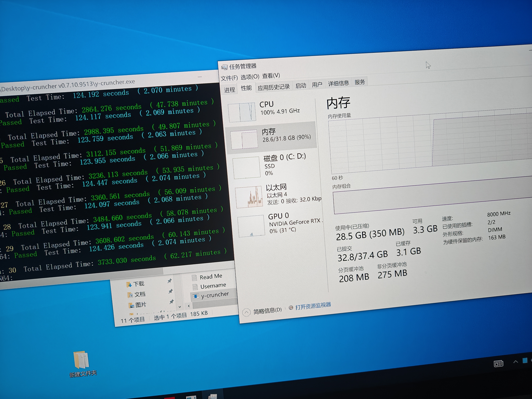
Task: Click the 以太网 4 adapter label
Action: pyautogui.click(x=277, y=195)
